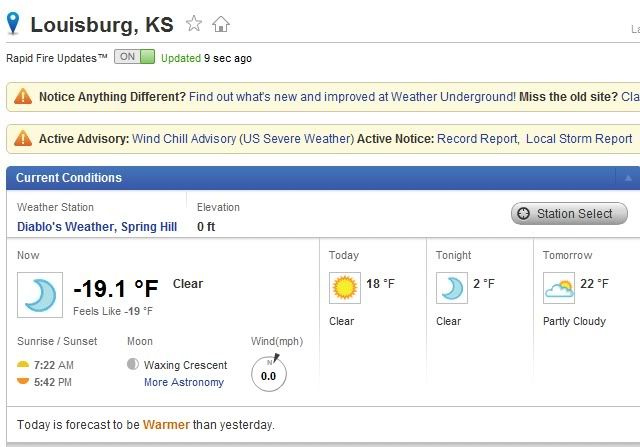Screen dimensions: 640x447
Task: Toggle Rapid Fire Updates switch off
Action: tap(134, 57)
